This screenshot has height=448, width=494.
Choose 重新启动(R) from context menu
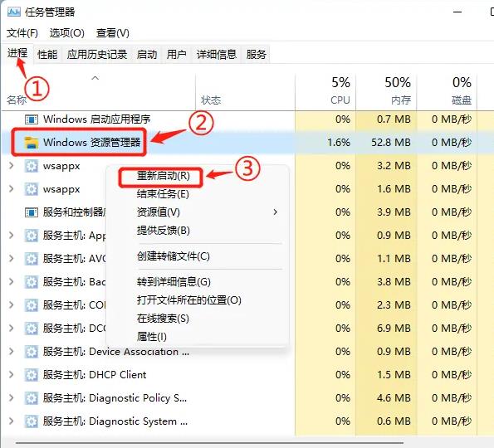164,175
